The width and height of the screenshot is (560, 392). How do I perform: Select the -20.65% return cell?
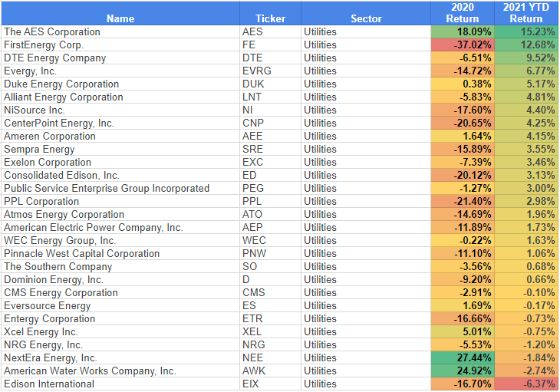point(463,124)
